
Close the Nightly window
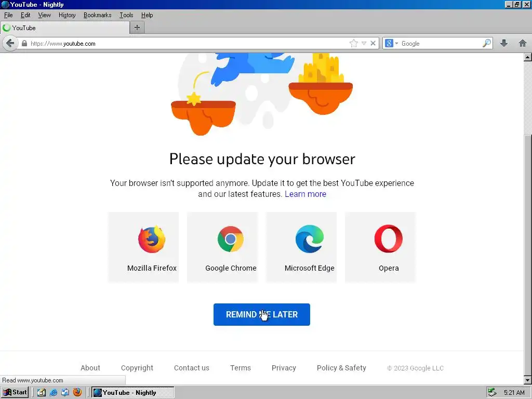(x=526, y=4)
